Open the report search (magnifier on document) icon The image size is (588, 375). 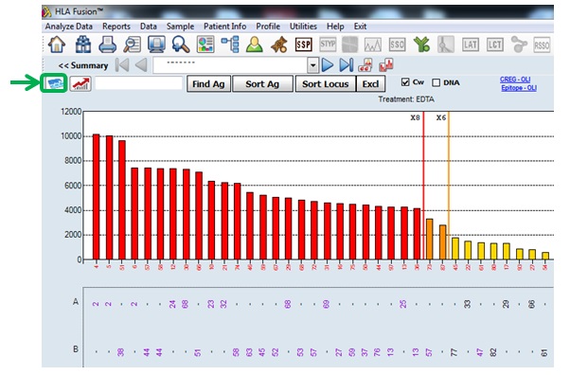[132, 45]
